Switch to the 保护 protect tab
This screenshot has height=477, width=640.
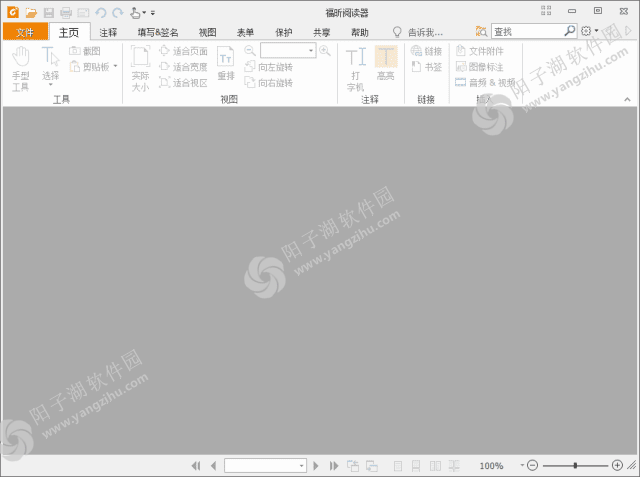point(283,32)
